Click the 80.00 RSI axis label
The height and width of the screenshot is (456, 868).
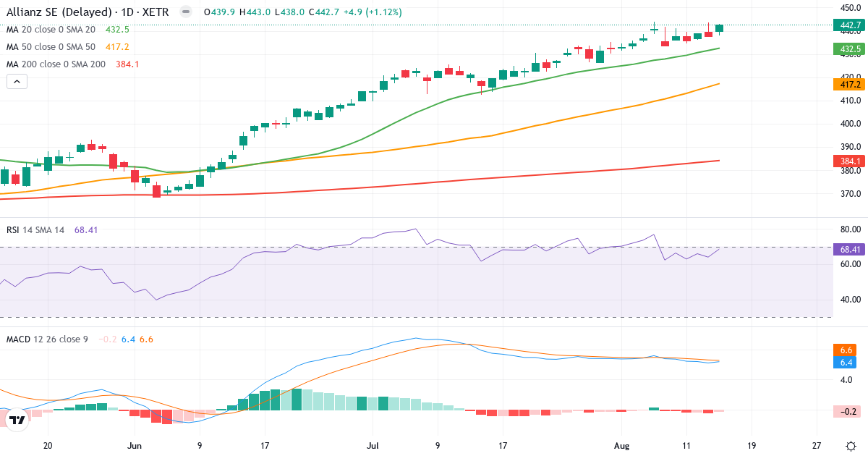click(850, 229)
